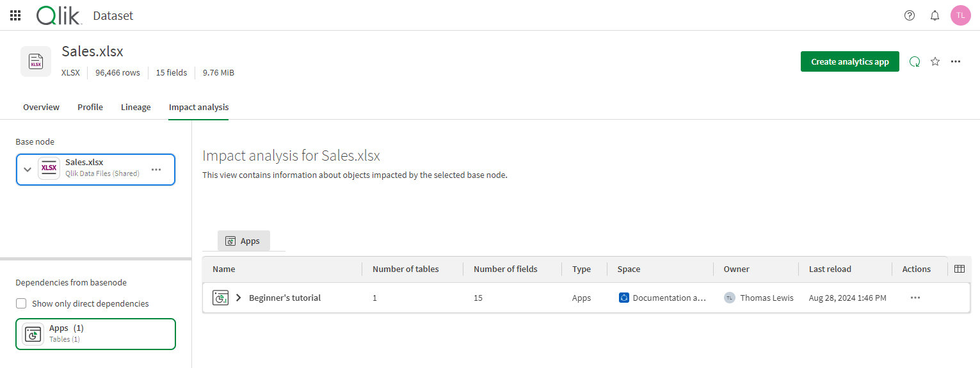Expand the Beginner's tutorial row

click(x=239, y=298)
